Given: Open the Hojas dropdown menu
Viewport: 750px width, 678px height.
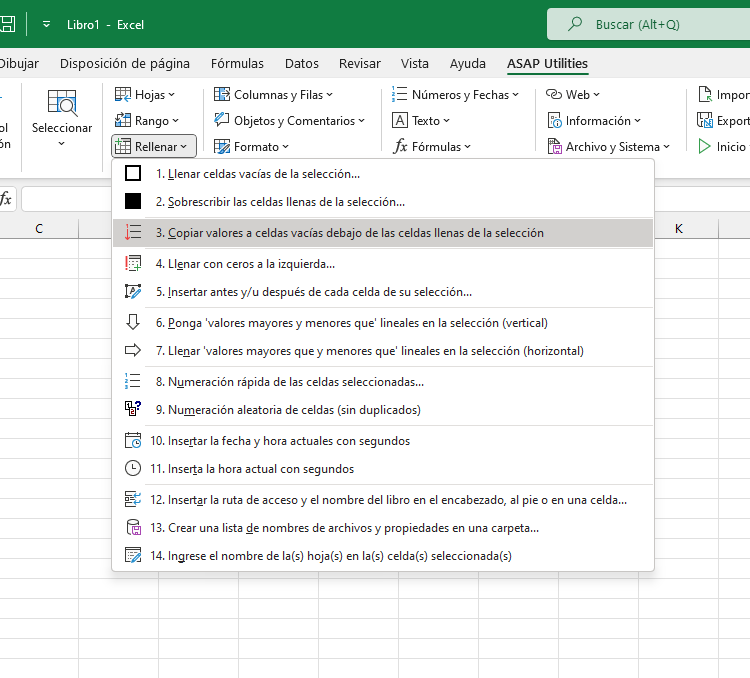Looking at the screenshot, I should coord(145,95).
